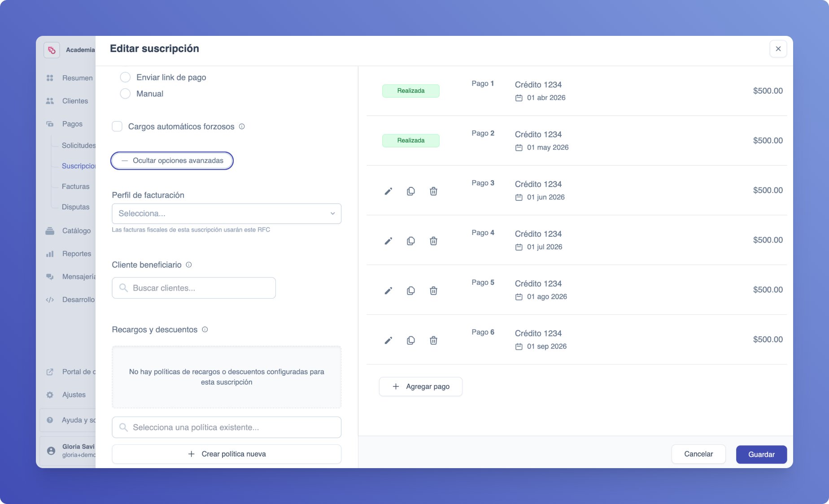Open the Perfil de facturación dropdown

227,213
